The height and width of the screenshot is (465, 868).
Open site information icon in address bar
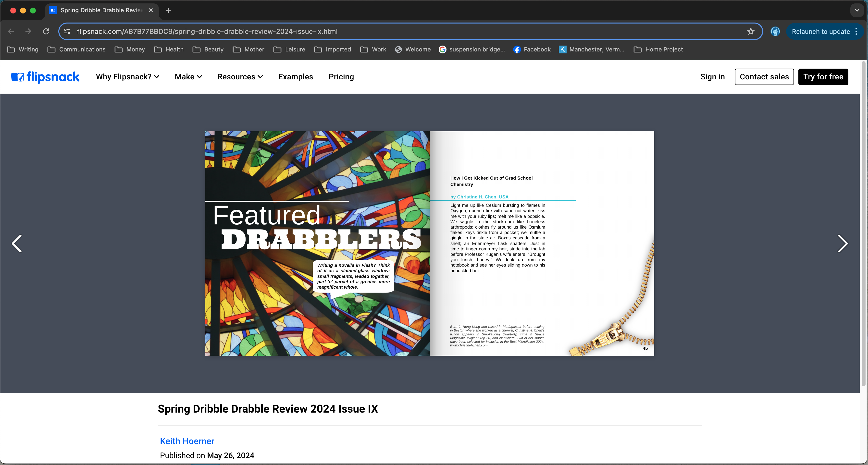[67, 31]
